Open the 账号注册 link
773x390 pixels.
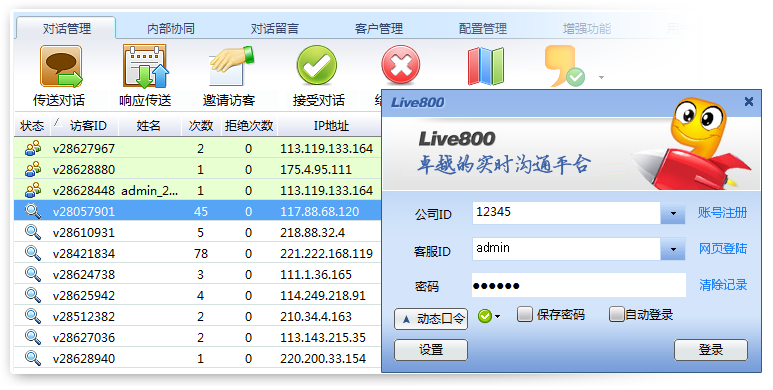coord(722,213)
